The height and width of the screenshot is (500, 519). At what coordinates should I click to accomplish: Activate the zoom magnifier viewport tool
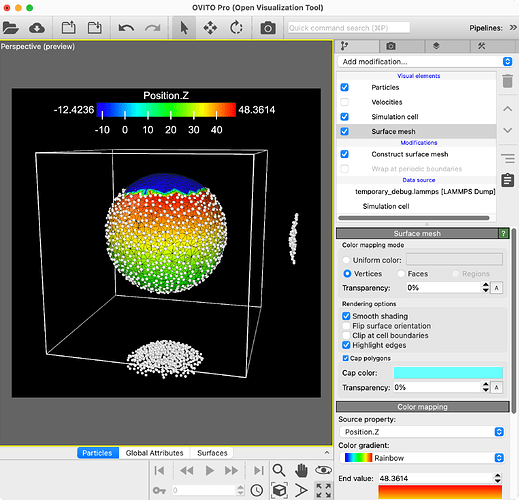click(x=279, y=470)
